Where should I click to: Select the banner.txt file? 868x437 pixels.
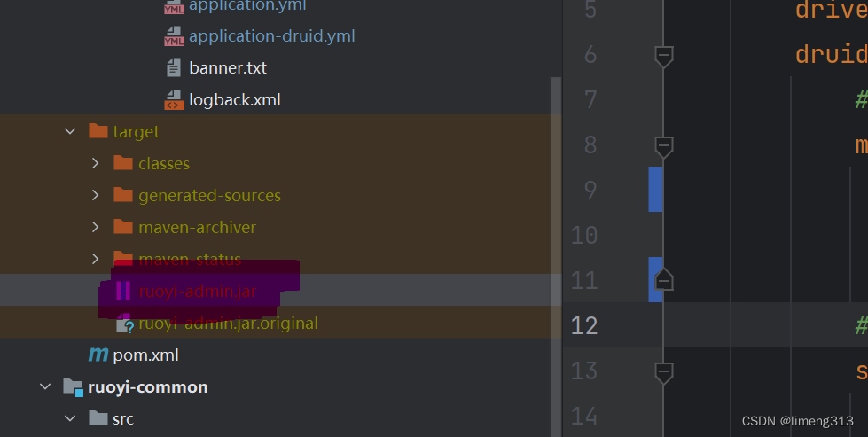[228, 68]
